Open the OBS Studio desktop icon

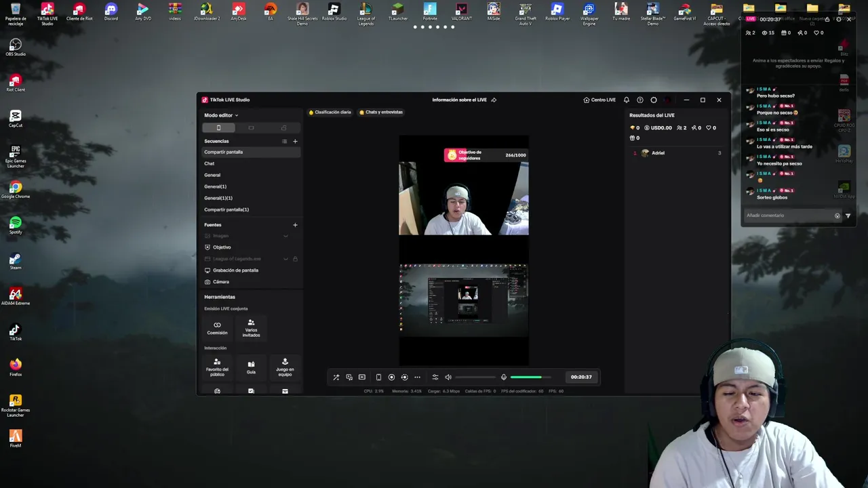(x=16, y=47)
